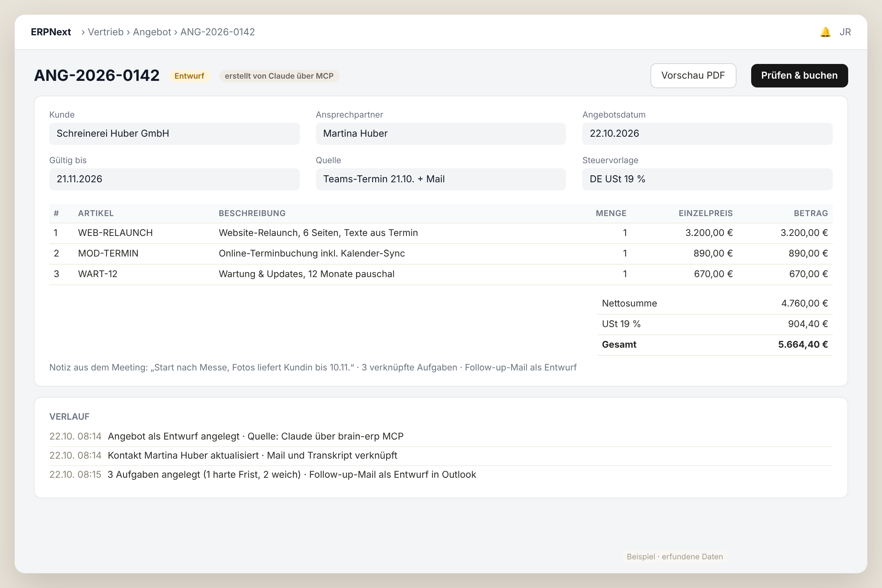
Task: Click description 'Website-Relaunch, 6 Seiten, Texte aus Termin'
Action: pos(318,233)
